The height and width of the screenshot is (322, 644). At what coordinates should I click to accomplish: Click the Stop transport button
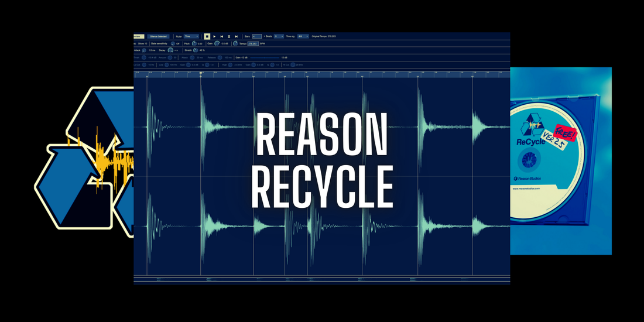[207, 36]
